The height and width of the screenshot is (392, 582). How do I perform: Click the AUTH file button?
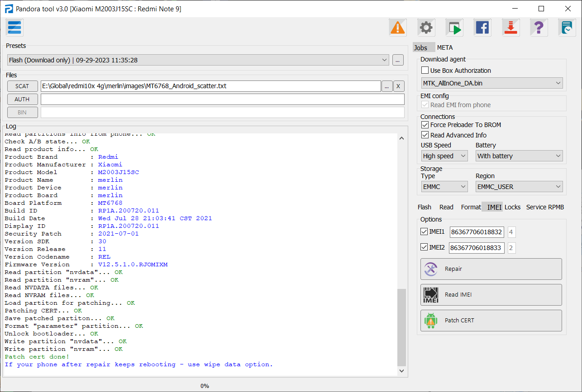coord(22,99)
